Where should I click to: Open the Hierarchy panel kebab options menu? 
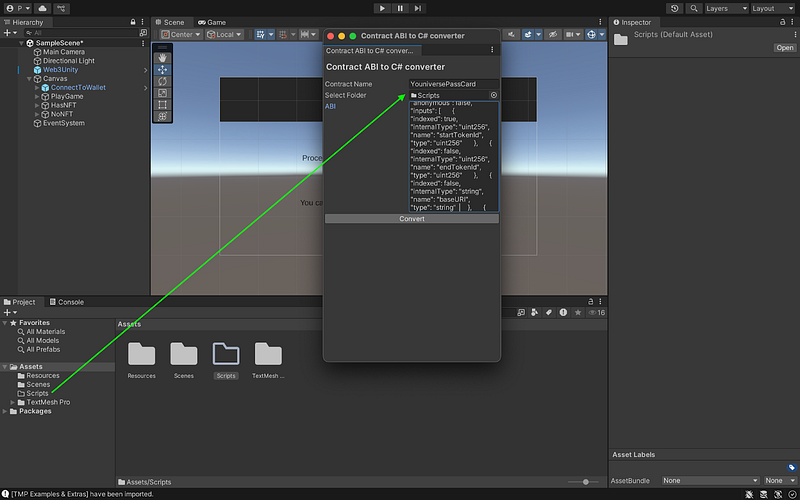[x=142, y=22]
